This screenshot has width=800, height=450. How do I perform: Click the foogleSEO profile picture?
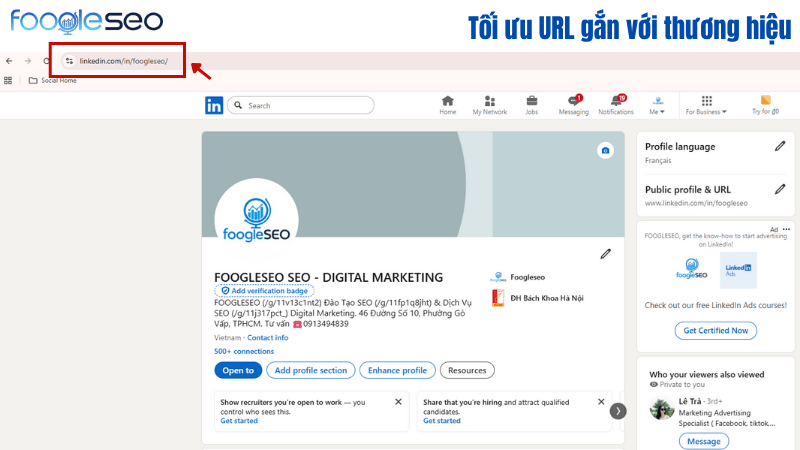(x=256, y=220)
